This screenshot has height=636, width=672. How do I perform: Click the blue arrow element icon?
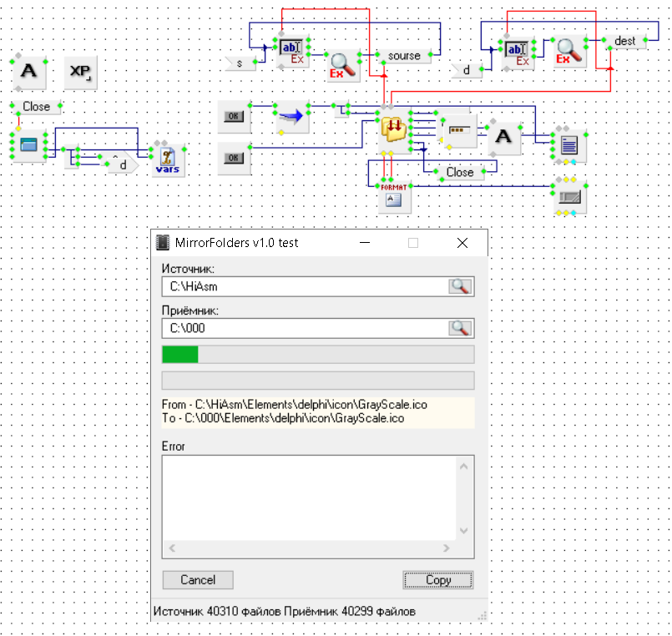(x=291, y=117)
